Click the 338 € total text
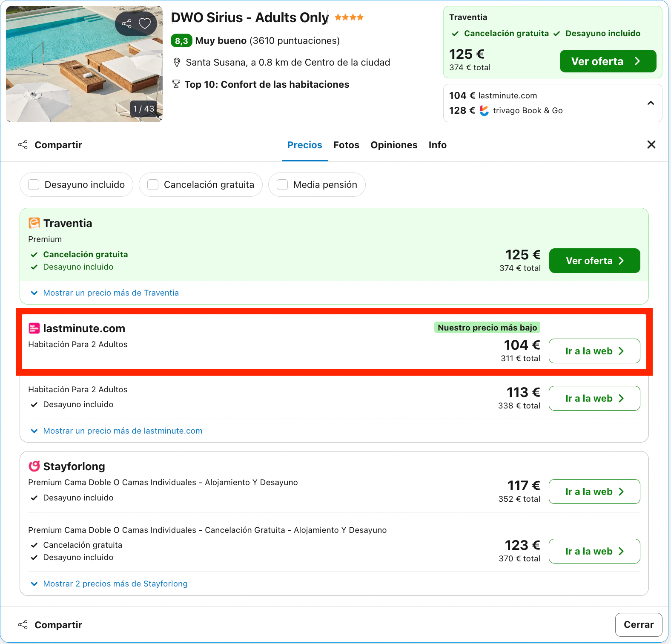The width and height of the screenshot is (671, 644). [x=519, y=406]
